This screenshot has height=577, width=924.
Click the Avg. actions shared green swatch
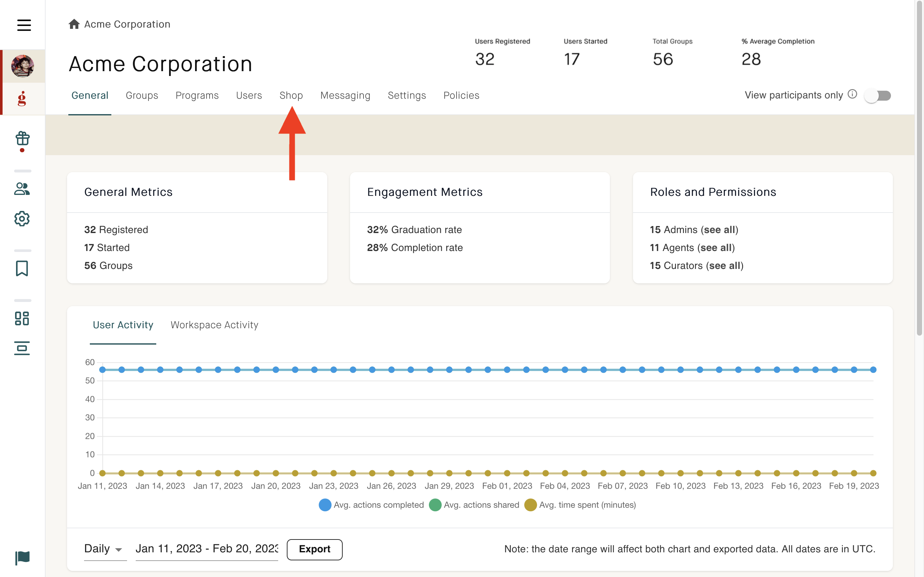pos(435,505)
